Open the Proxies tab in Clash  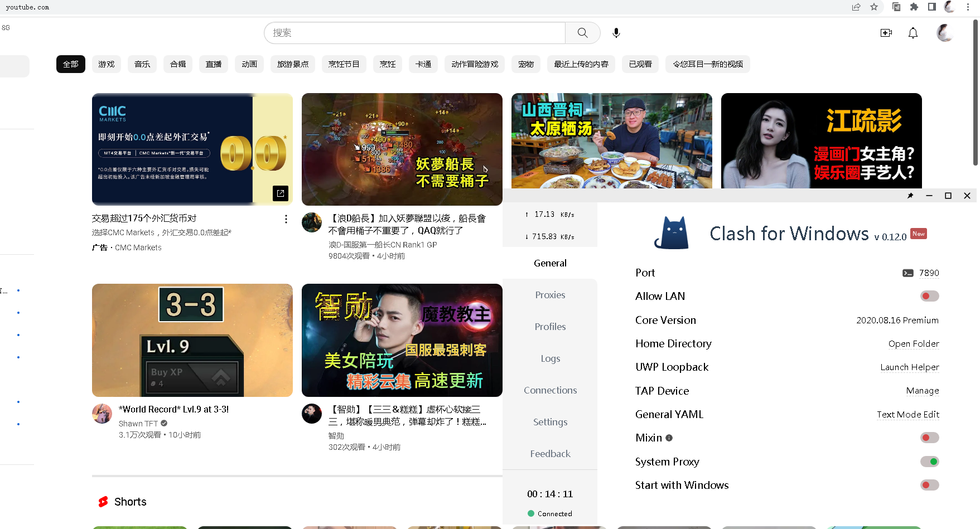coord(550,295)
